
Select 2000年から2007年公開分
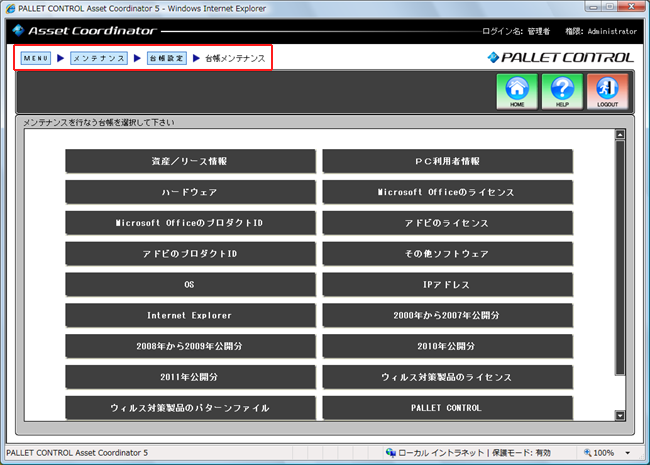pyautogui.click(x=448, y=315)
